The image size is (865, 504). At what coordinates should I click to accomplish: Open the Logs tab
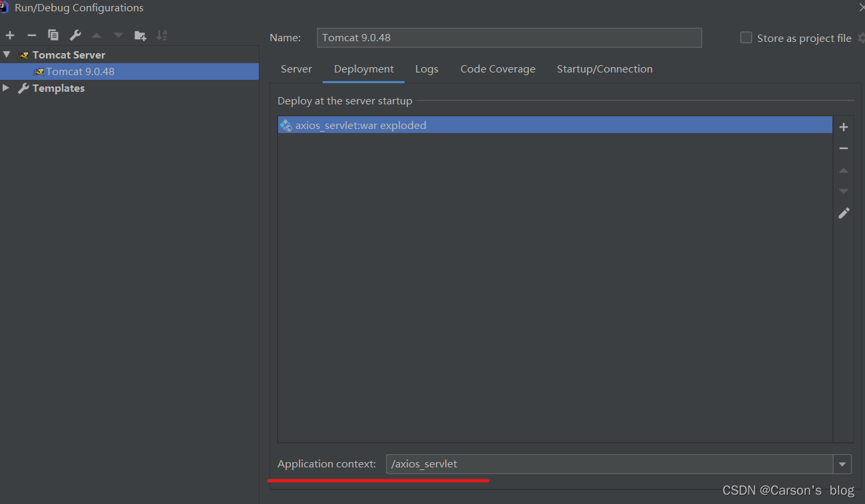click(427, 69)
